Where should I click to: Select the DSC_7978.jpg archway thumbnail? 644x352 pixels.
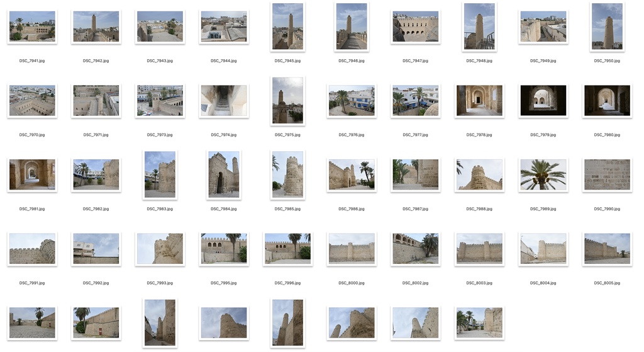coord(479,101)
